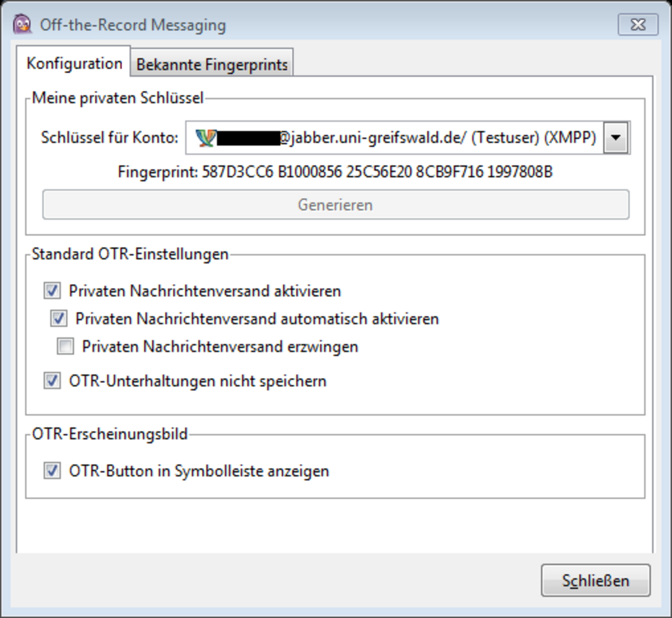672x618 pixels.
Task: Click the XMPP protocol icon in the account box
Action: coord(206,138)
